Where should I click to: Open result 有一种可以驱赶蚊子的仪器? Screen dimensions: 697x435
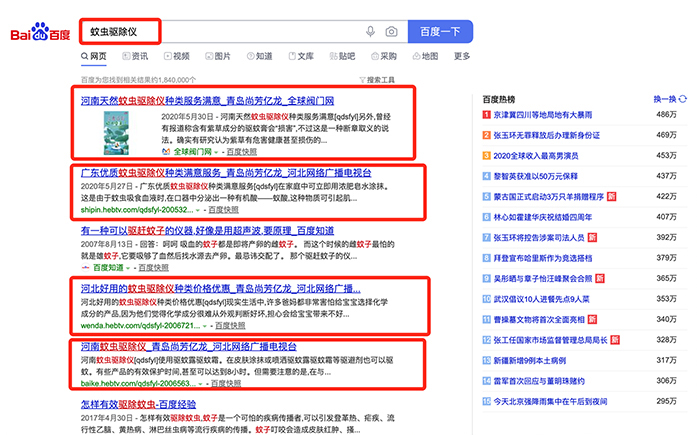(208, 231)
